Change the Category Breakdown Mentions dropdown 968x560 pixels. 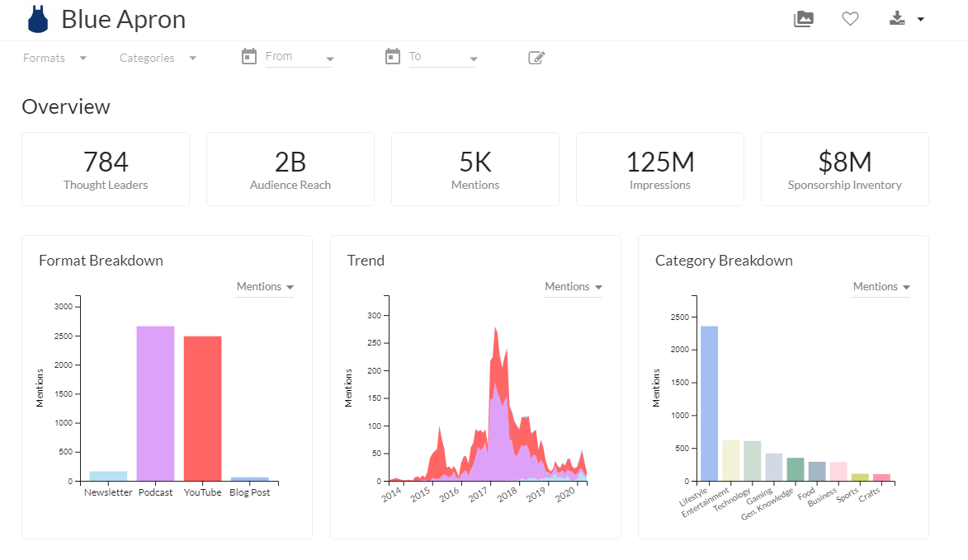point(881,287)
